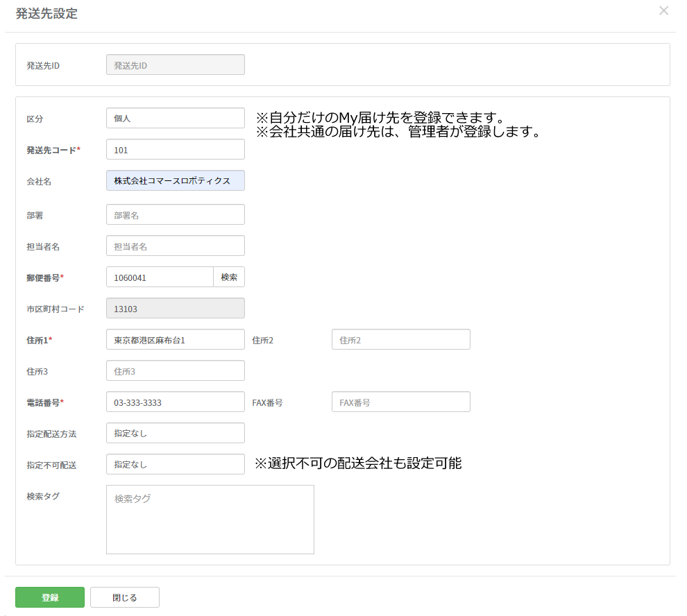This screenshot has width=687, height=616.
Task: Click the 発送先ID field
Action: click(175, 65)
